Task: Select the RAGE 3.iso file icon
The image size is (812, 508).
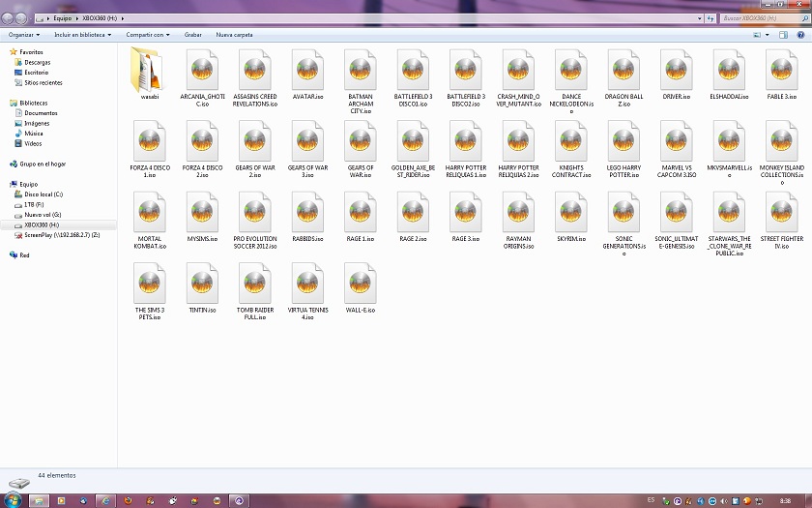Action: 466,213
